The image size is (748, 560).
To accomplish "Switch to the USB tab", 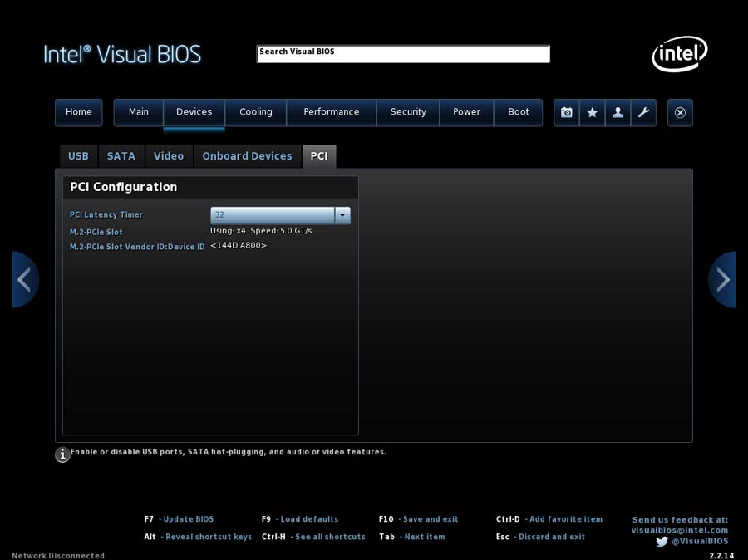I will point(78,156).
